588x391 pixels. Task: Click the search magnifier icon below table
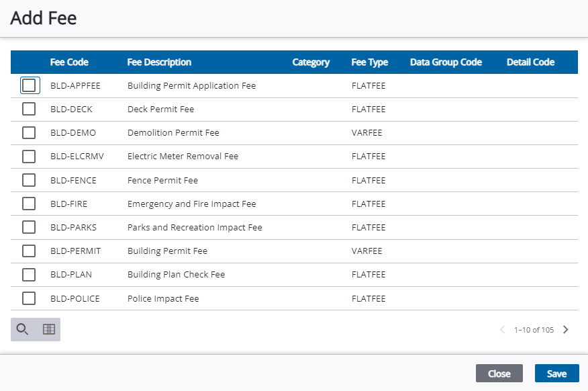[x=23, y=329]
